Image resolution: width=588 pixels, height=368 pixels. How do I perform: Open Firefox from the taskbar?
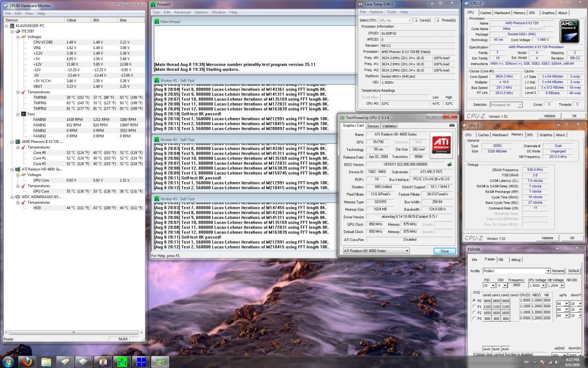(x=27, y=362)
